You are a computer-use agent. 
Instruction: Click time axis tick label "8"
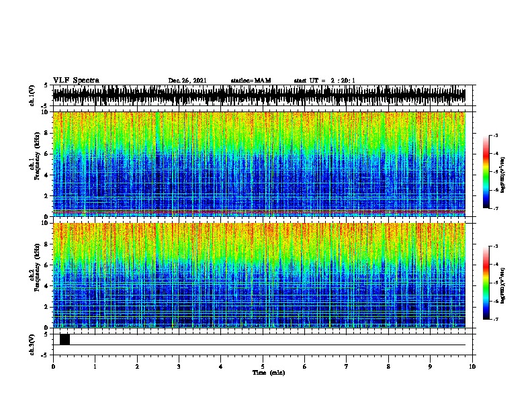(388, 366)
